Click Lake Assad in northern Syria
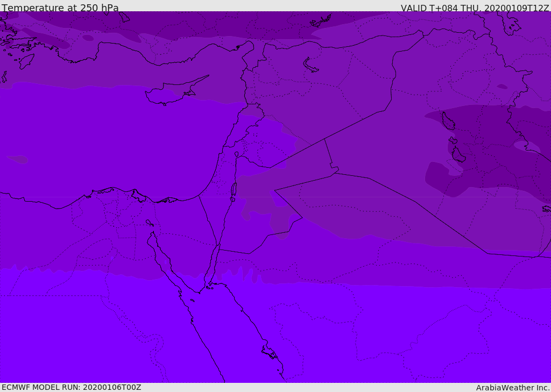Viewport: 551px width, 392px height. (x=311, y=66)
